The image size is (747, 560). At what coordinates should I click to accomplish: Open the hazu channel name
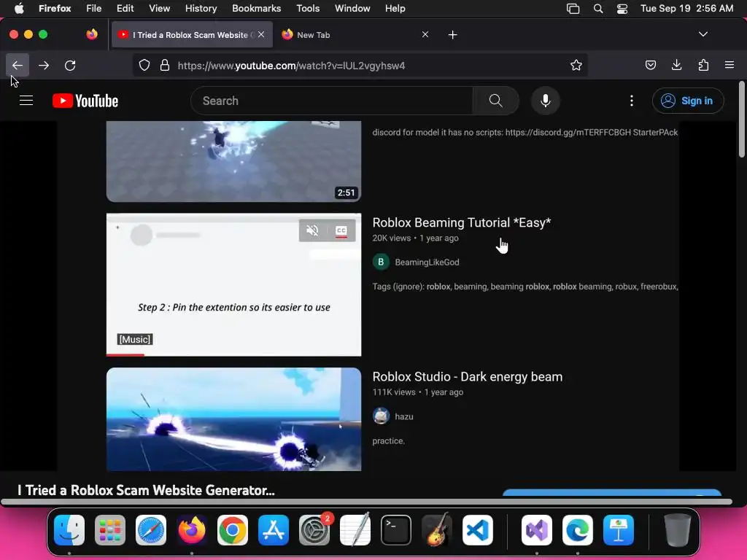tap(404, 416)
